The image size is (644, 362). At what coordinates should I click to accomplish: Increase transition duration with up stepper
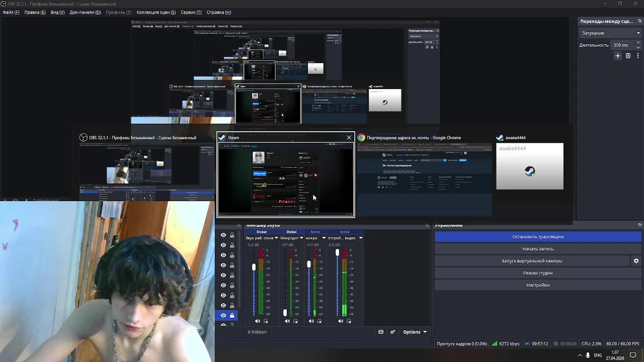pos(638,43)
